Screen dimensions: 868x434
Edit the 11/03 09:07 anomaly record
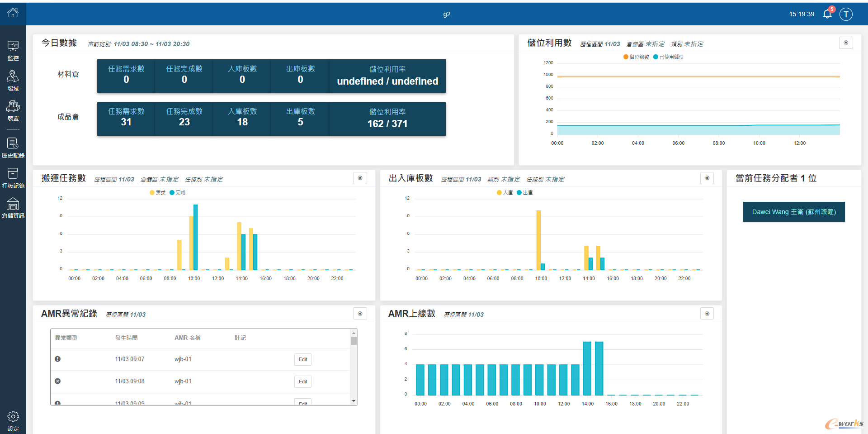(303, 359)
